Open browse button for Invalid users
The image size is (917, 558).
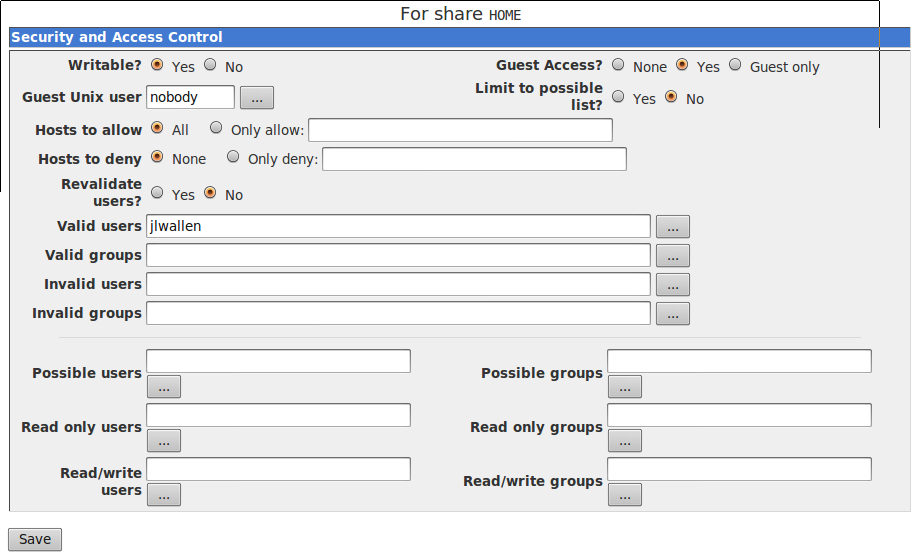tap(672, 285)
